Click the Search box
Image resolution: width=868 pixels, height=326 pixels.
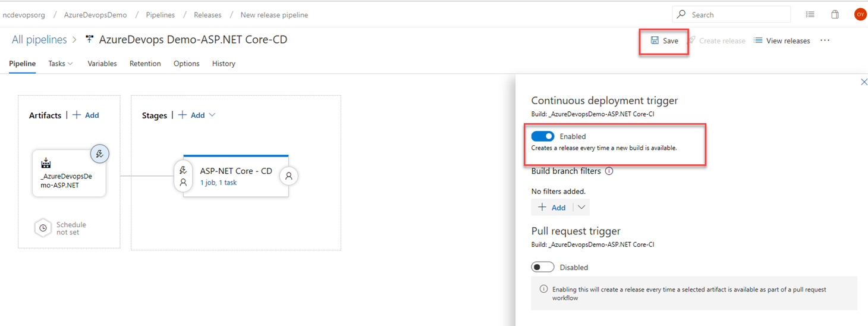732,14
